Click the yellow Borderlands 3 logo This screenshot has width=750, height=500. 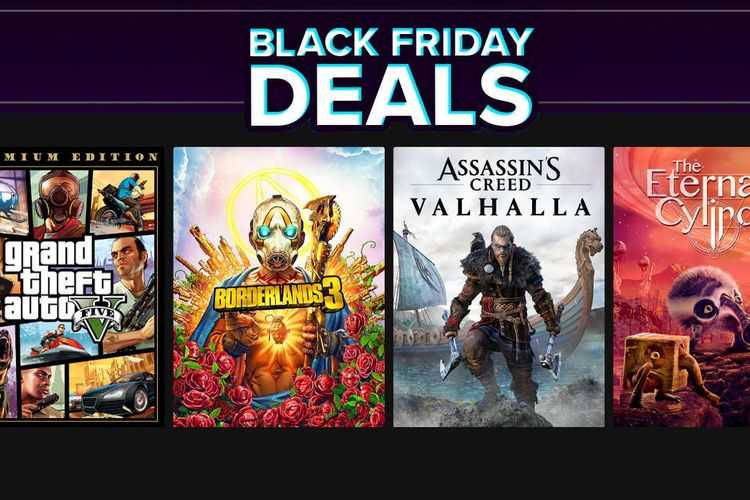[x=279, y=294]
